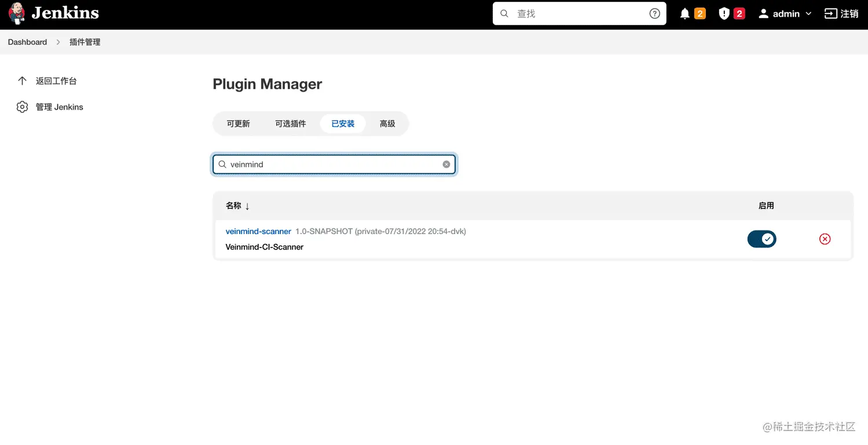Switch to the 可选插件 tab
Image resolution: width=868 pixels, height=445 pixels.
tap(290, 123)
